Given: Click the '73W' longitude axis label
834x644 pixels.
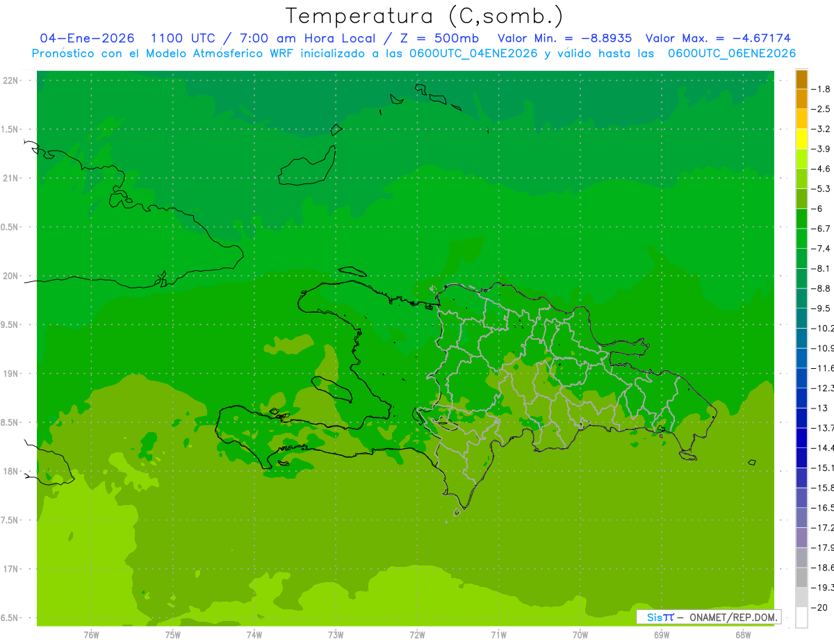Looking at the screenshot, I should (x=336, y=634).
